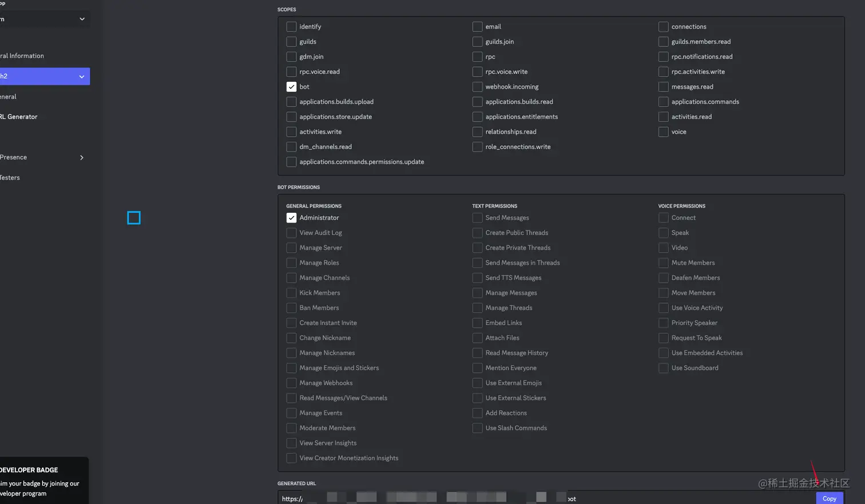Enable the voice scope checkbox

pyautogui.click(x=664, y=132)
